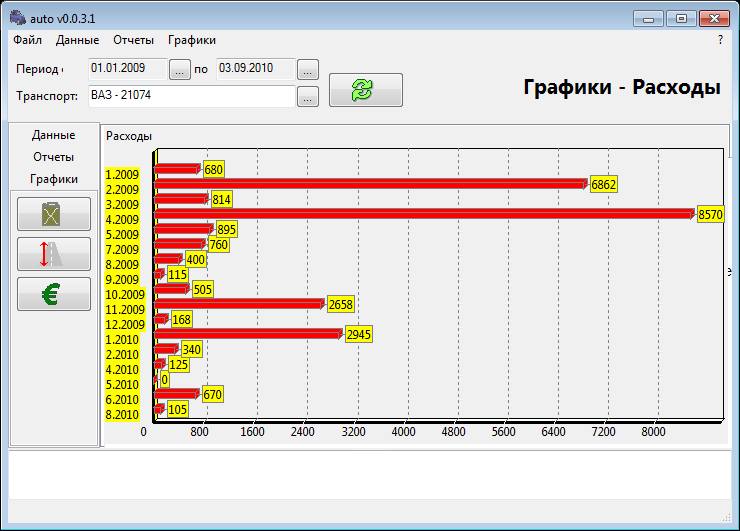The width and height of the screenshot is (740, 531).
Task: Click the month label 5.2010
Action: 122,385
